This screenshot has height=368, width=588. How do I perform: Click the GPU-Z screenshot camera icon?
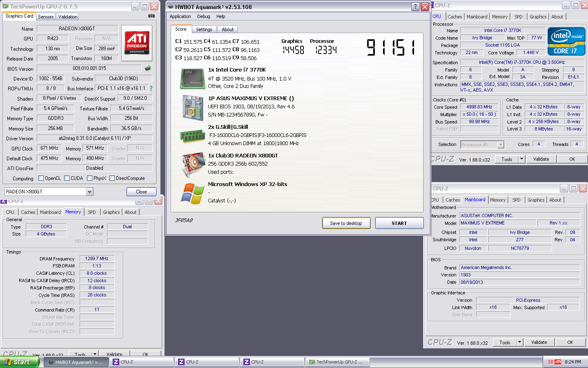pos(151,16)
